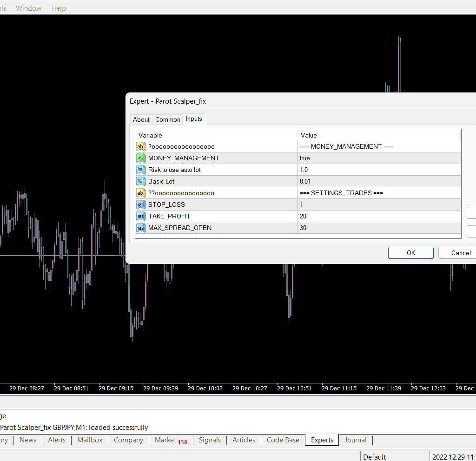
Task: Click the icon next to Basic Lot
Action: pos(141,181)
